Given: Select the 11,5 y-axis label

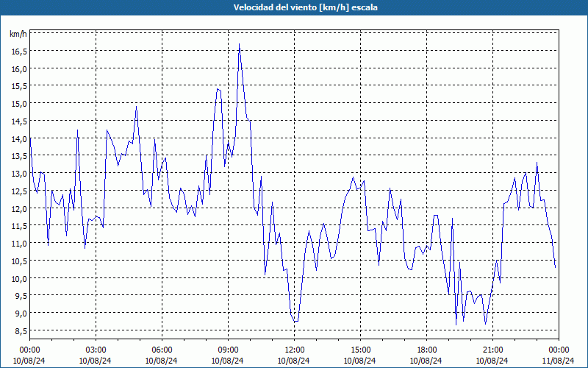Looking at the screenshot, I should coord(19,226).
